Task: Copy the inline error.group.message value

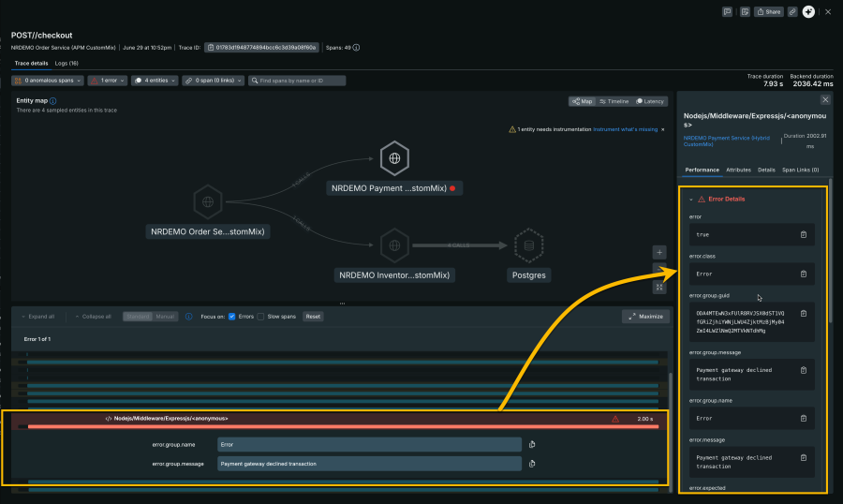Action: coord(532,464)
